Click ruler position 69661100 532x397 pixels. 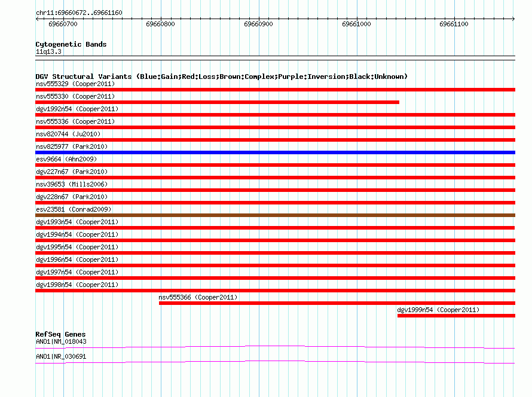pyautogui.click(x=454, y=24)
